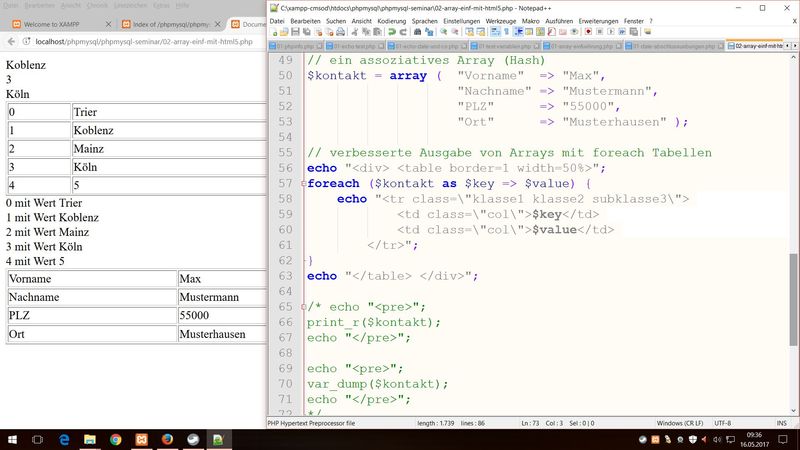Click the browser back arrow button
Screen dimensions: 800x450
click(x=11, y=41)
